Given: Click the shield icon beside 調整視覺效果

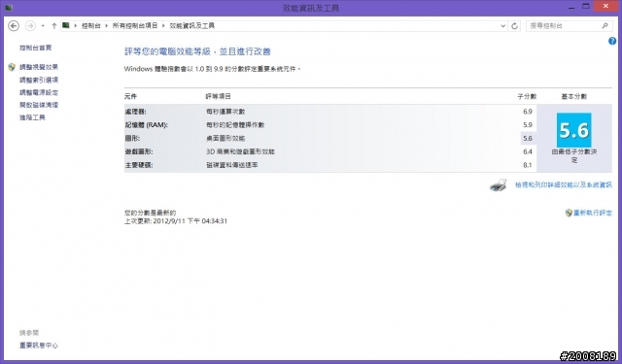Looking at the screenshot, I should pyautogui.click(x=12, y=67).
